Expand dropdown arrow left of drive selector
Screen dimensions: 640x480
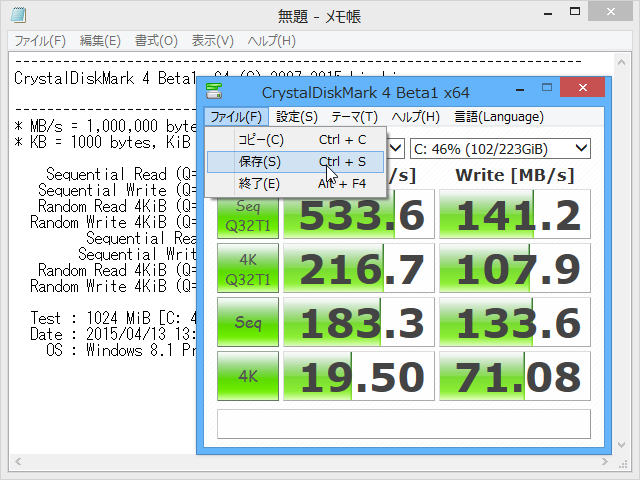tap(395, 149)
